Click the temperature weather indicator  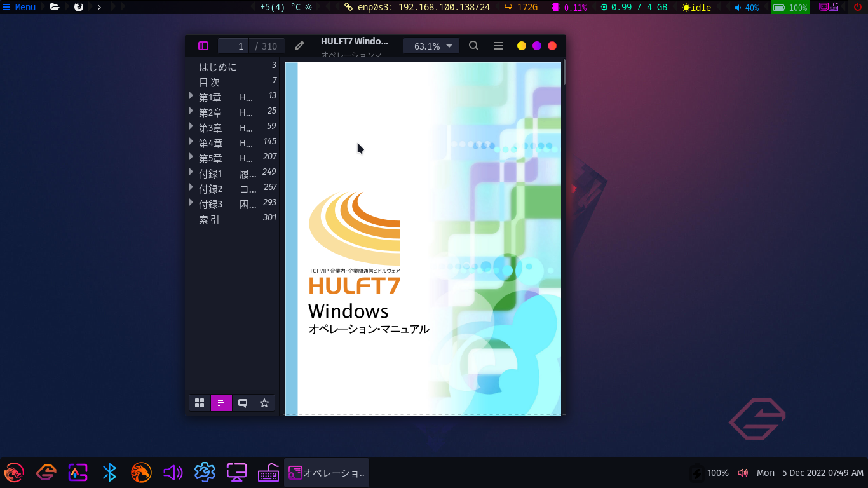[x=286, y=7]
